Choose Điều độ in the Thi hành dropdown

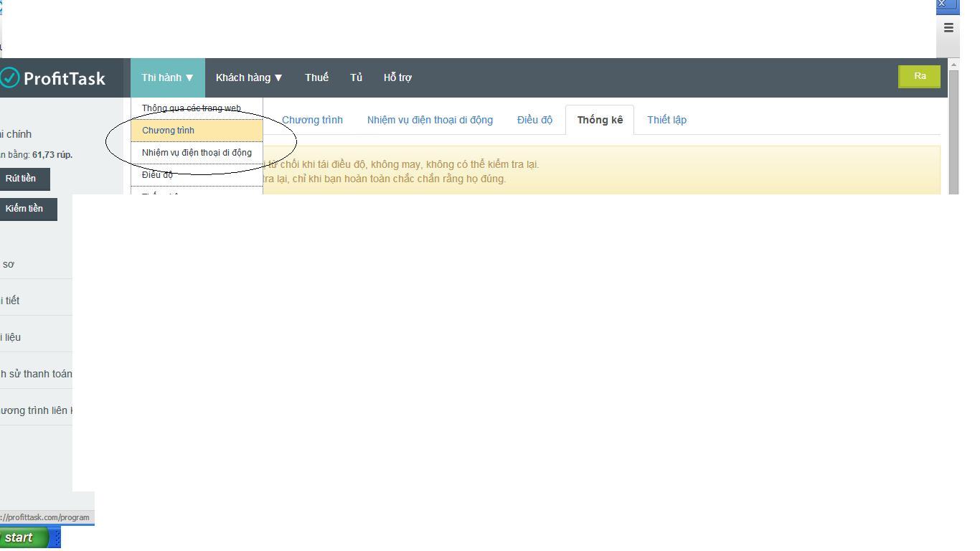pos(197,175)
